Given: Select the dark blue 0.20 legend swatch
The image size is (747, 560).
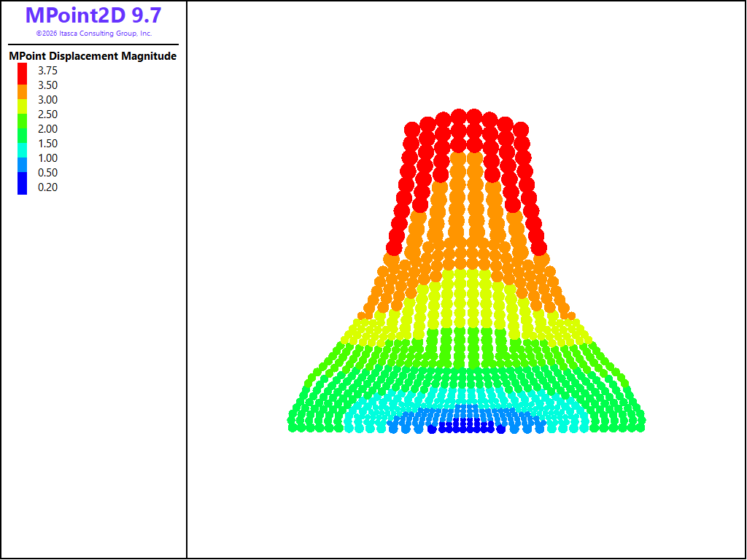Looking at the screenshot, I should tap(23, 183).
